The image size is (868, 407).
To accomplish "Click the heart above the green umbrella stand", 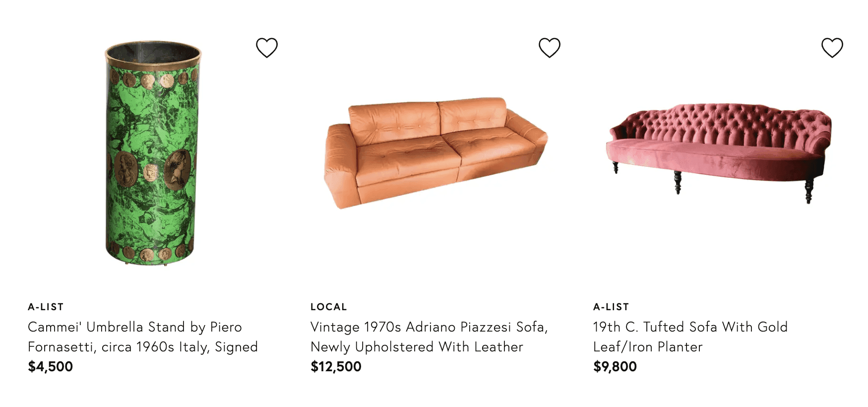I will click(267, 48).
